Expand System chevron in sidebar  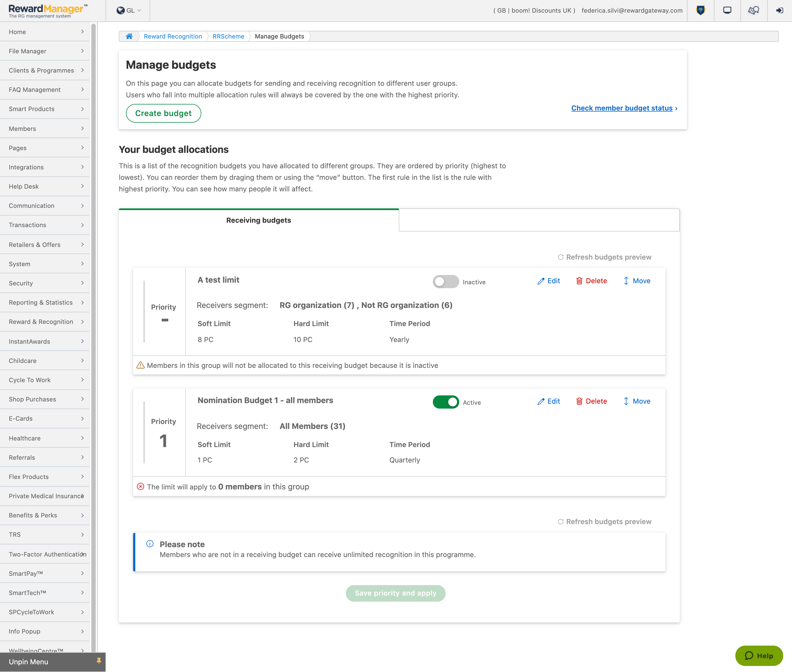pos(82,264)
